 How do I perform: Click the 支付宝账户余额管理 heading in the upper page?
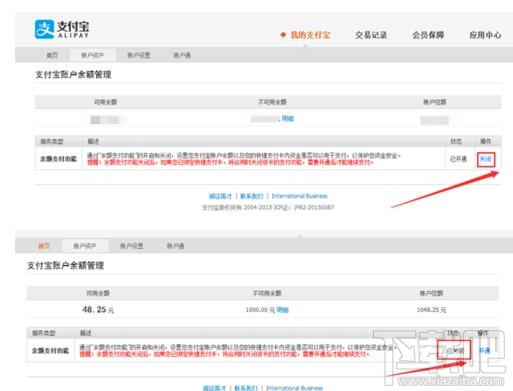[x=73, y=74]
